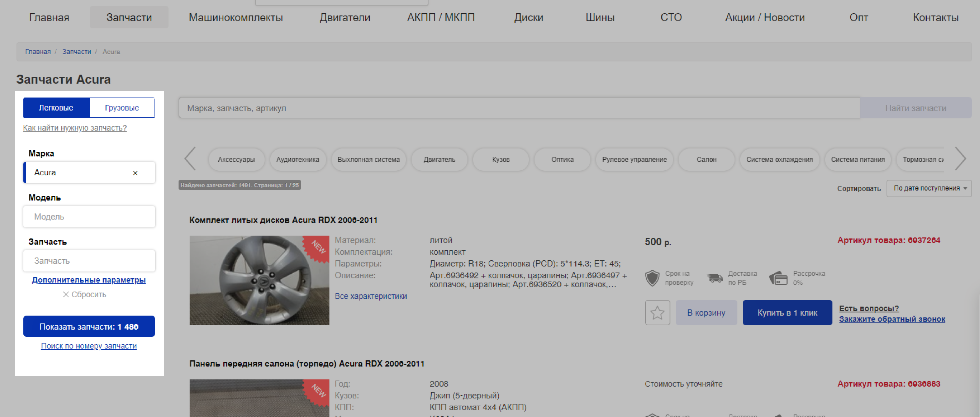980x417 pixels.
Task: Open Опт menu item
Action: [859, 17]
